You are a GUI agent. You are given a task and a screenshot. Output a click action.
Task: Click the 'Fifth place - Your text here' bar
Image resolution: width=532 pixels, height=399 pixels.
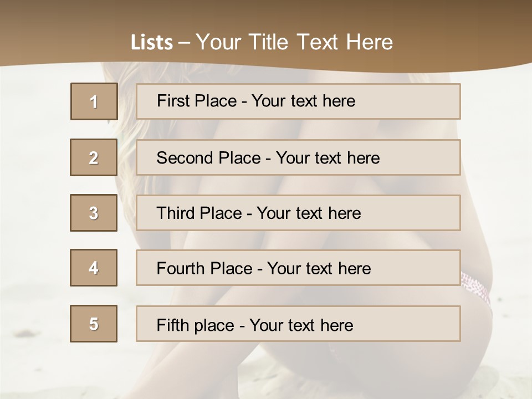298,324
